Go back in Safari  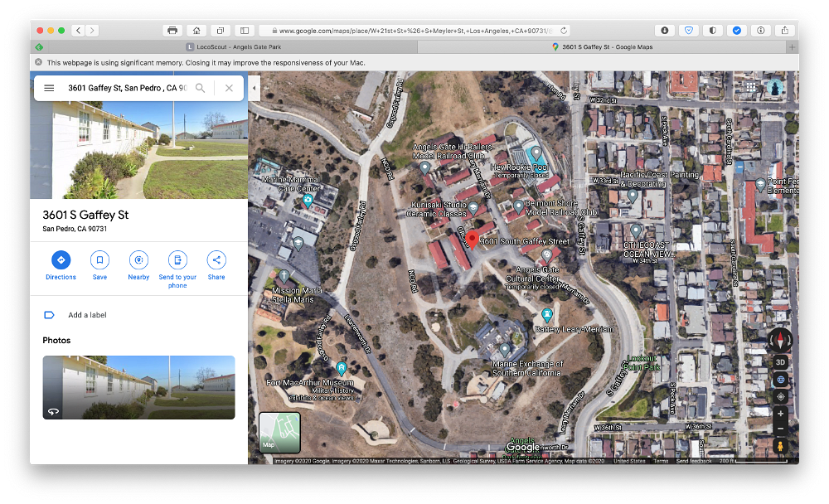78,31
